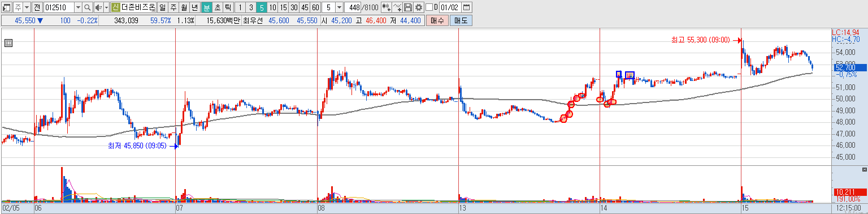Expand the dropdown arrow beside speaker icon
Image resolution: width=868 pixels, height=214 pixels.
(x=106, y=7)
